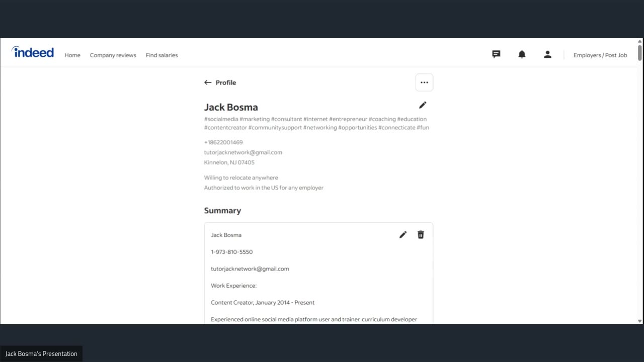
Task: Click the phone number +18622001469
Action: tap(223, 142)
